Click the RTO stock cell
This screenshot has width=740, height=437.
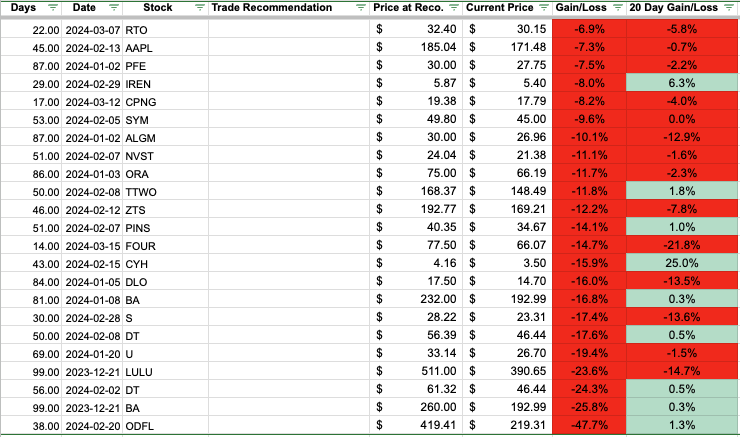tap(166, 30)
